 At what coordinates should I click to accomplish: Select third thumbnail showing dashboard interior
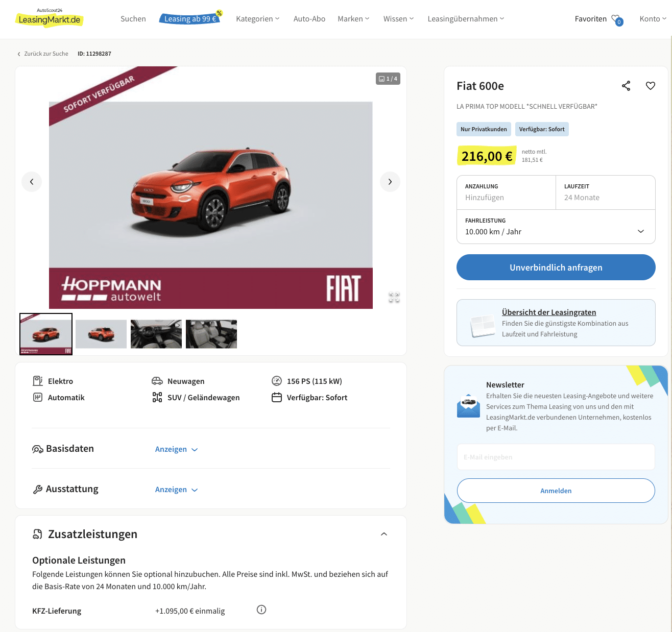coord(156,334)
